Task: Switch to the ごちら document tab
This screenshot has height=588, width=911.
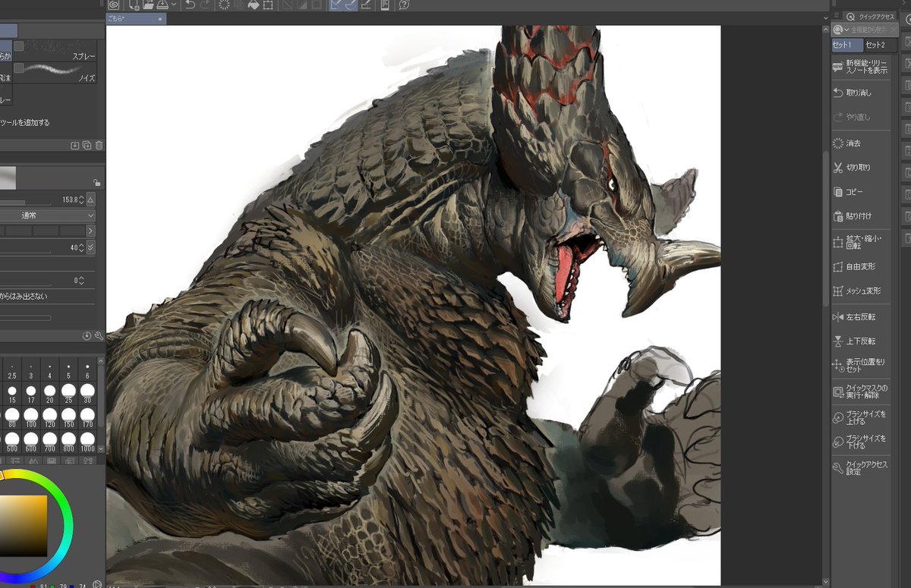Action: coord(136,19)
